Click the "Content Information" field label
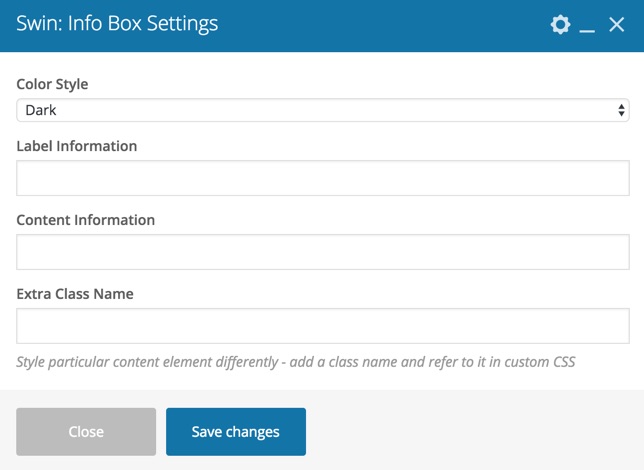Viewport: 644px width, 470px height. click(x=86, y=220)
